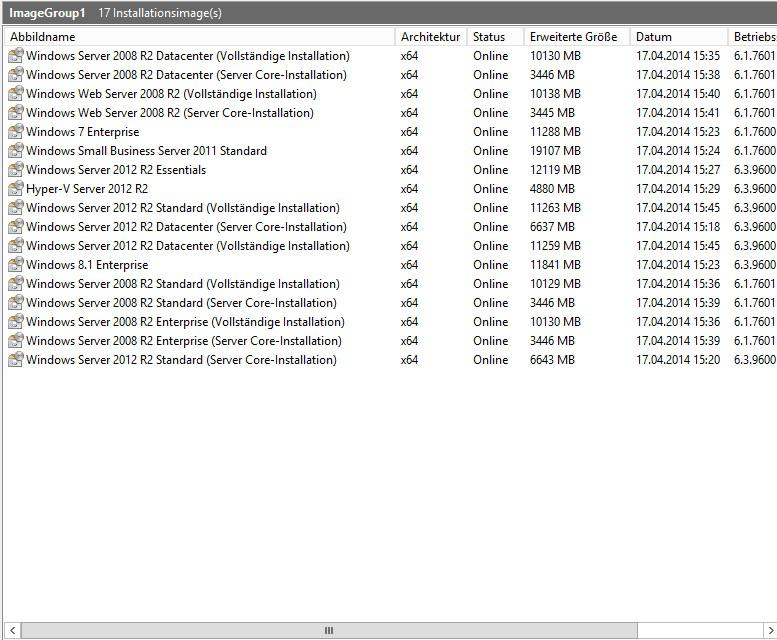Sort by the Abbildname column header
The width and height of the screenshot is (777, 640).
coord(199,37)
